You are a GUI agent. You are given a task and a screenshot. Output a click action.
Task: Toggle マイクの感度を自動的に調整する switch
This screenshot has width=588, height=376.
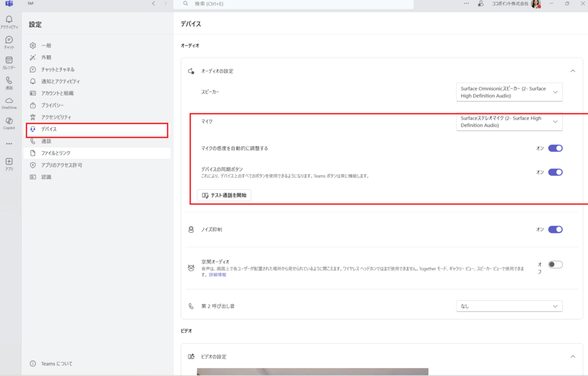tap(555, 148)
